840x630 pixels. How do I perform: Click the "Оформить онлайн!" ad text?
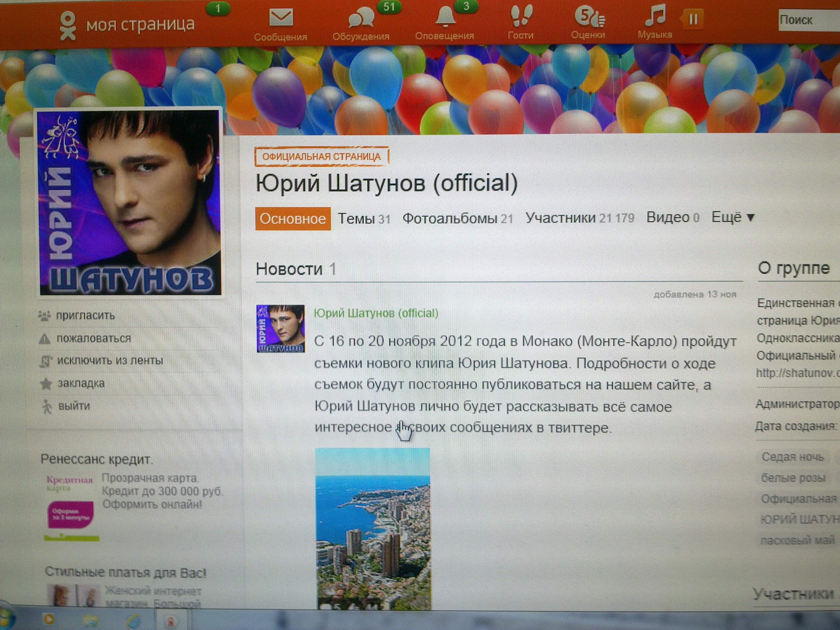152,505
